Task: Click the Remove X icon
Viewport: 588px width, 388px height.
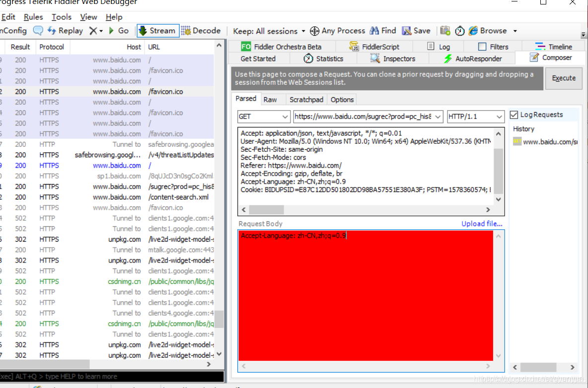Action: [93, 31]
